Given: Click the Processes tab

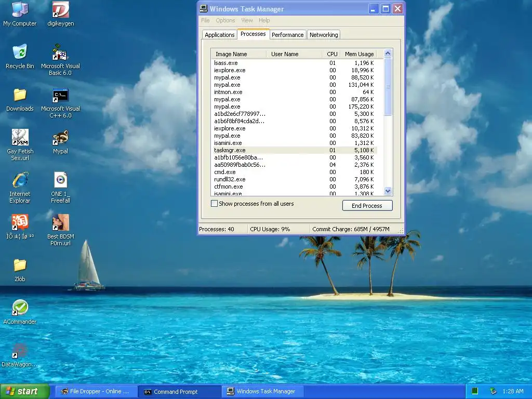Looking at the screenshot, I should click(253, 34).
